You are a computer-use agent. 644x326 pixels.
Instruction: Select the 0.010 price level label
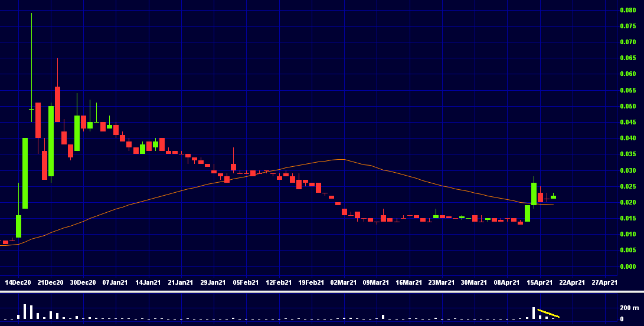point(627,235)
